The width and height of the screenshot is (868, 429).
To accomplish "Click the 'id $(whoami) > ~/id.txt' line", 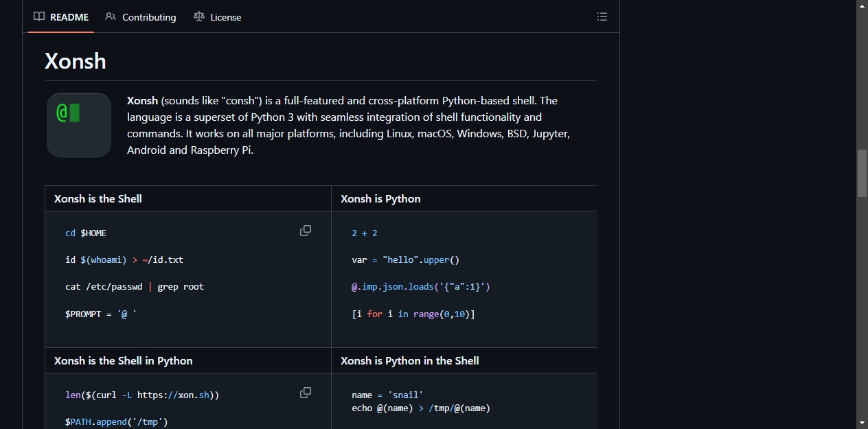I will 124,260.
